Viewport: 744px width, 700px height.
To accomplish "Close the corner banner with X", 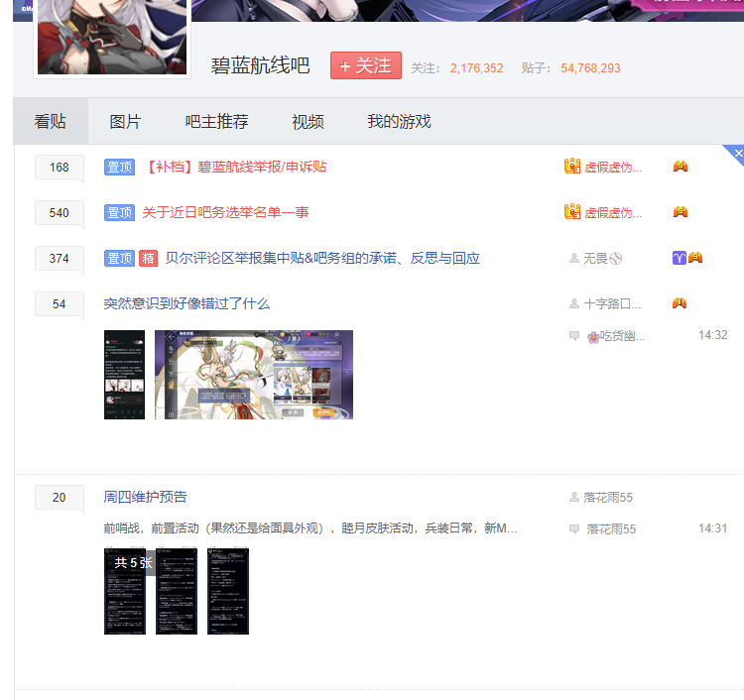I will (738, 153).
